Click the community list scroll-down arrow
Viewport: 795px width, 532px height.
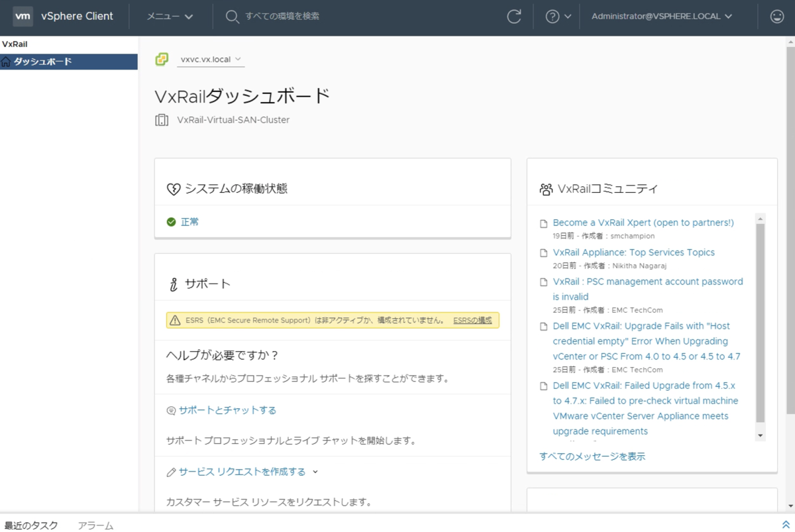pyautogui.click(x=760, y=436)
